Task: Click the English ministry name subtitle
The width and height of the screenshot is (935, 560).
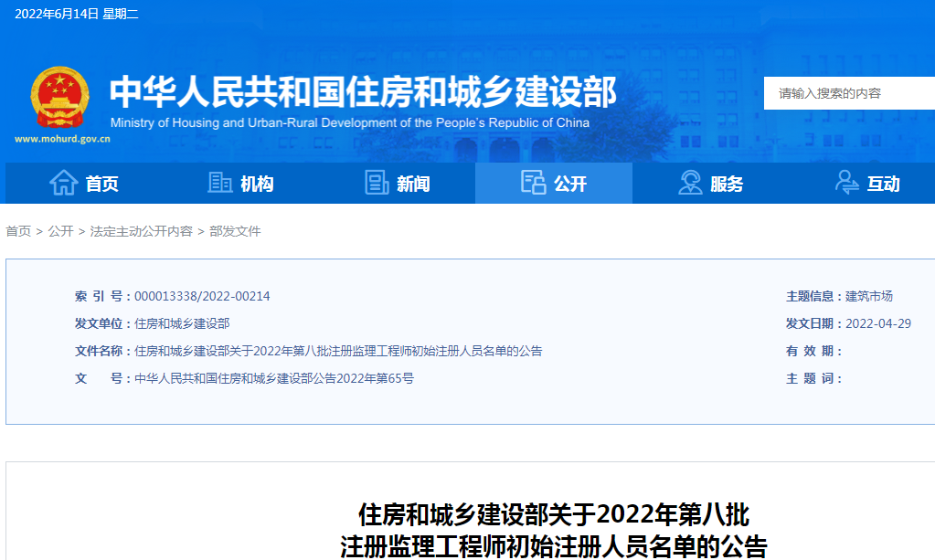Action: point(350,122)
